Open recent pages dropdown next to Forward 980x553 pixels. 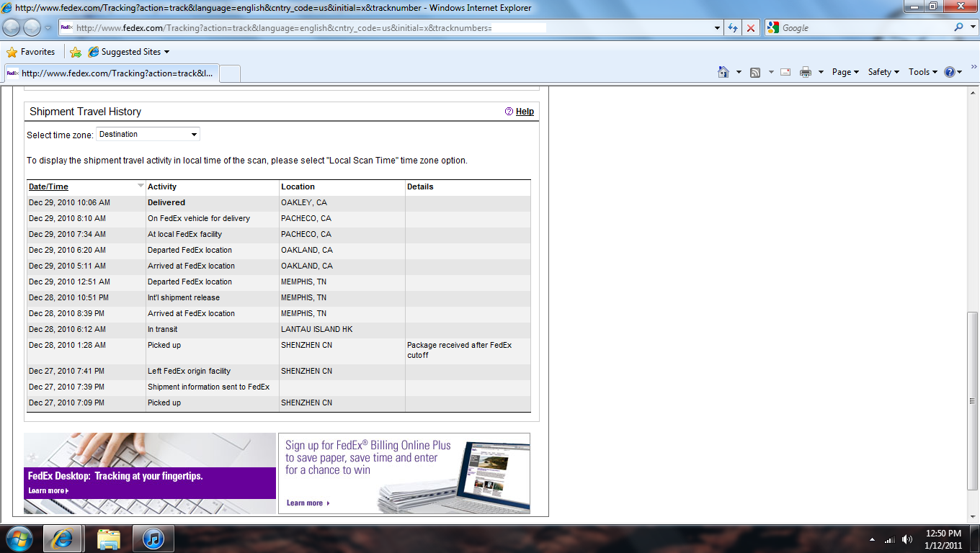(x=48, y=27)
